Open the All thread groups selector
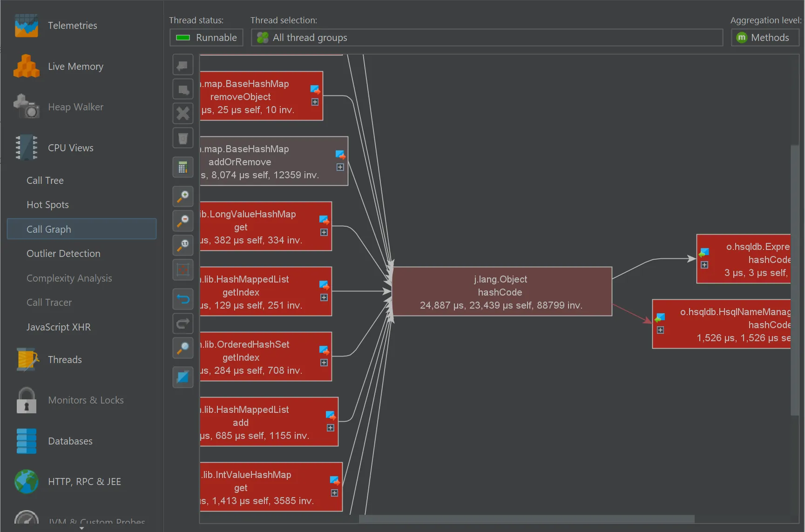 (x=487, y=37)
